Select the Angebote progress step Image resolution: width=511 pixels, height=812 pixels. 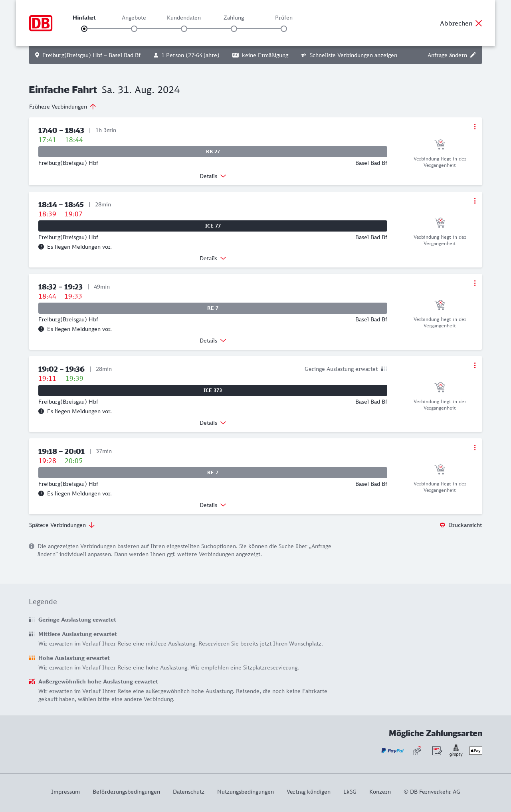(134, 29)
